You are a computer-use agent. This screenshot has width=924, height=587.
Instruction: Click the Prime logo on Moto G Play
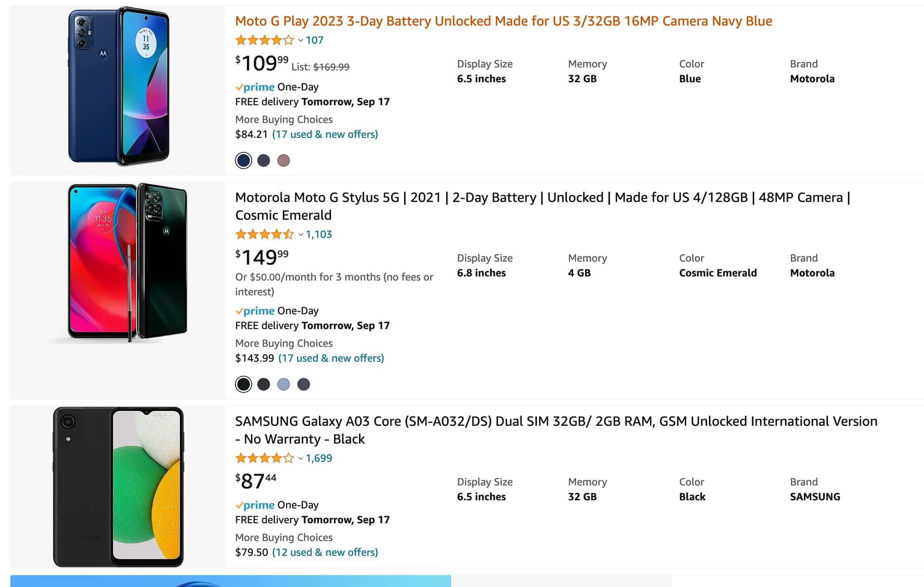click(x=255, y=87)
